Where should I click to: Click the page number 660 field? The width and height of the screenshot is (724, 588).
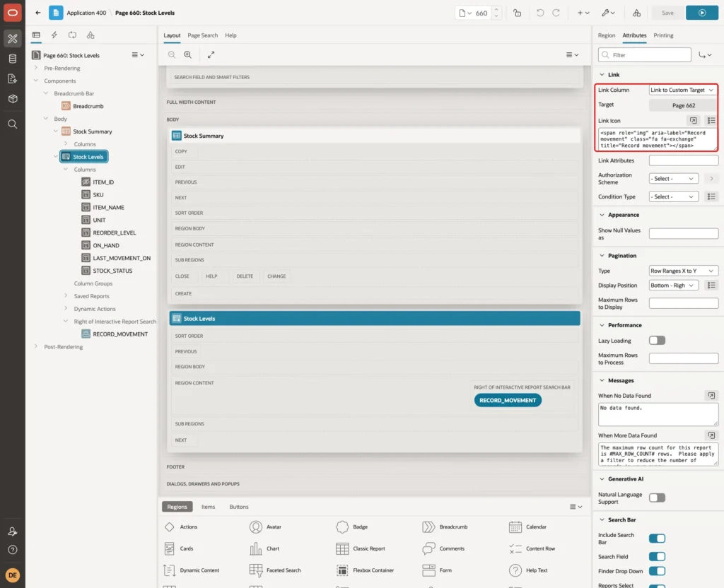481,13
